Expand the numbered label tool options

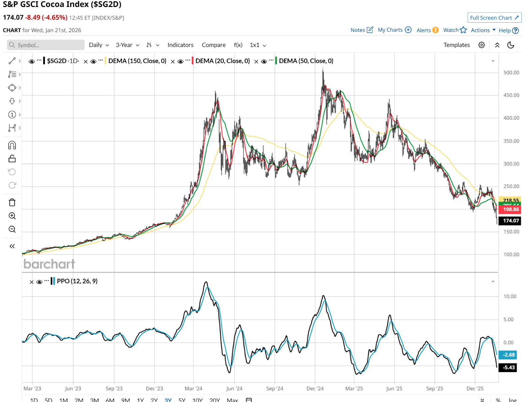coord(20,115)
